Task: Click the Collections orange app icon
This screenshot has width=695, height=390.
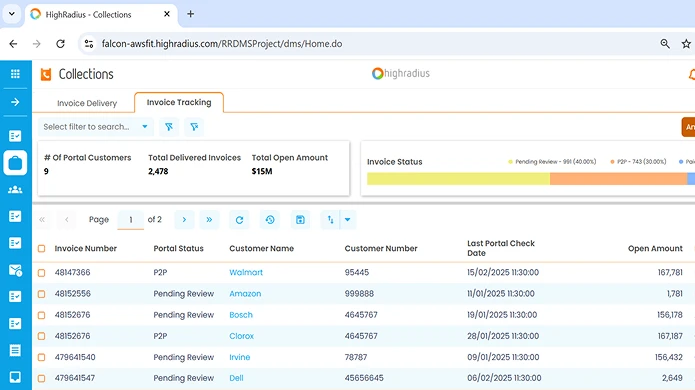Action: tap(46, 74)
